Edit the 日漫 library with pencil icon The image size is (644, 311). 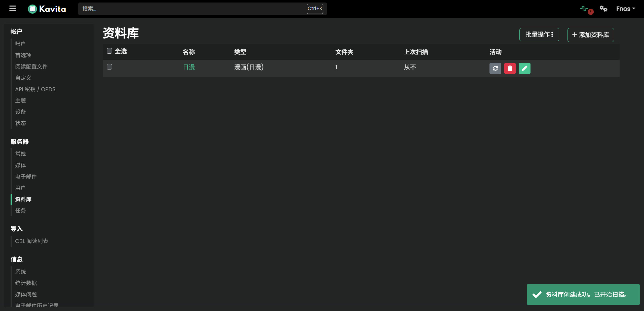click(524, 68)
